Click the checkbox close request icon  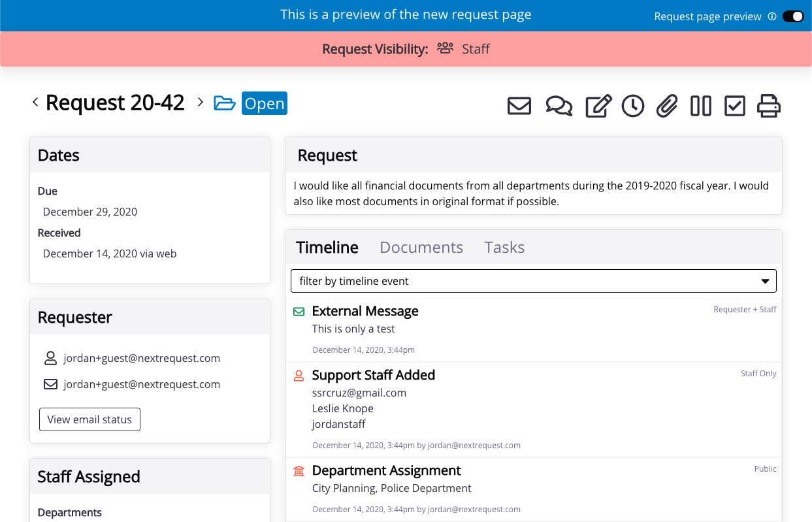tap(735, 106)
